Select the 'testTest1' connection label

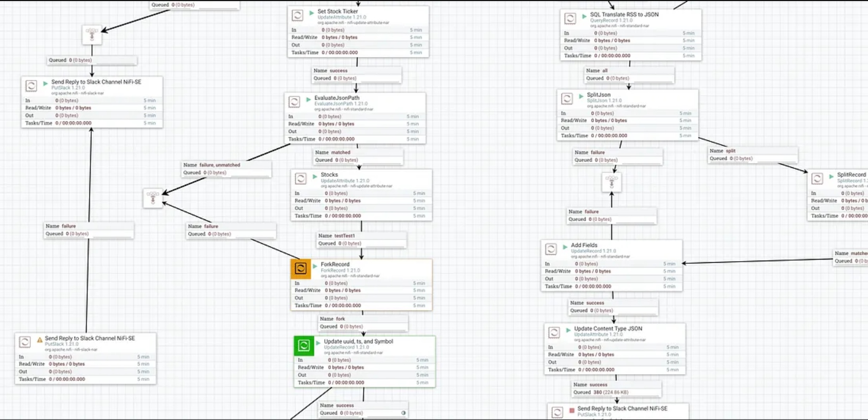[362, 240]
